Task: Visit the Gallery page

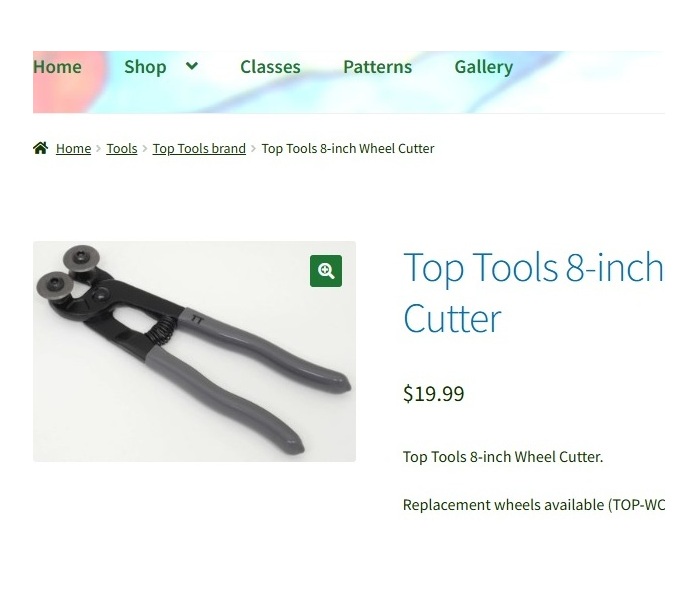Action: pos(483,67)
